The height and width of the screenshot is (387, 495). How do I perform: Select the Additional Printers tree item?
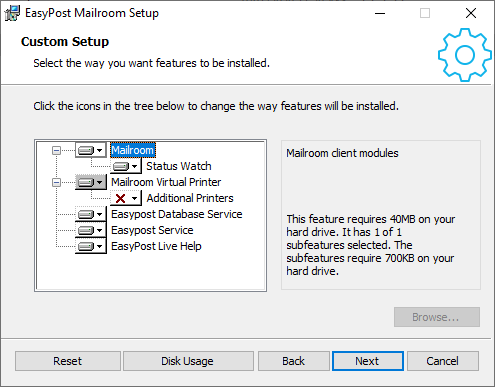(x=190, y=198)
